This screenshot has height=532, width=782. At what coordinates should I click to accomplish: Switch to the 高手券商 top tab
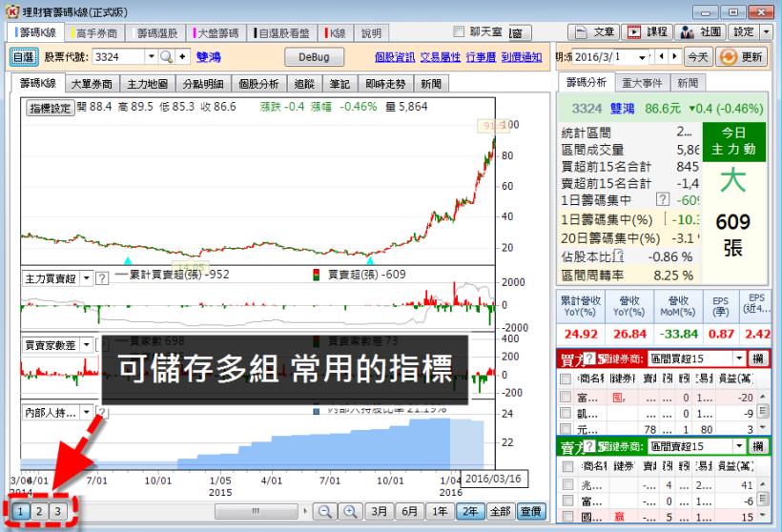94,33
